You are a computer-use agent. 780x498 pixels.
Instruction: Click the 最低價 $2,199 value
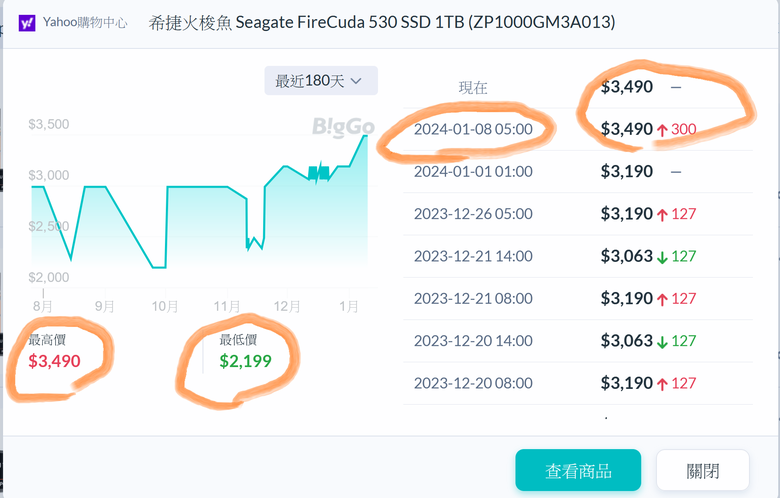[245, 361]
